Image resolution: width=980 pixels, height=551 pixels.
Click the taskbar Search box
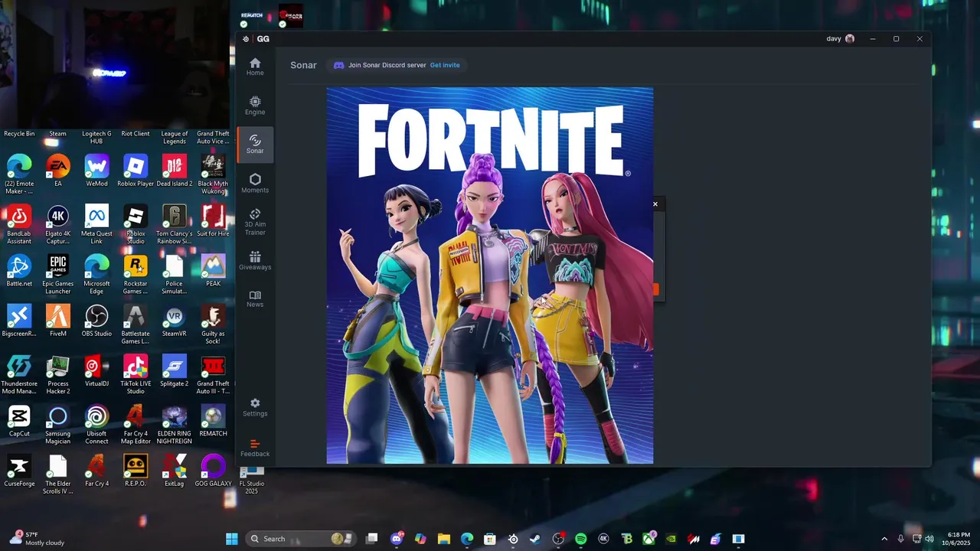point(302,539)
